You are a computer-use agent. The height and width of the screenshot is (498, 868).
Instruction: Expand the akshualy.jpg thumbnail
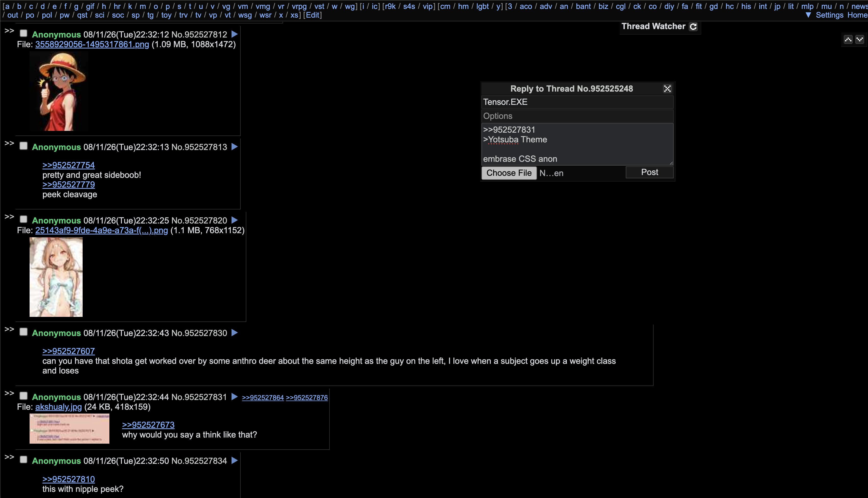point(69,429)
